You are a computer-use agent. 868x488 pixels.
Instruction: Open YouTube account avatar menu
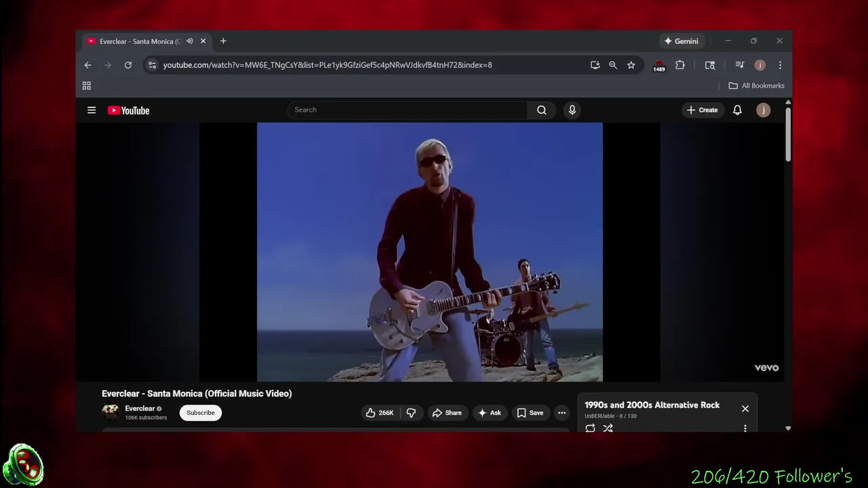pyautogui.click(x=763, y=110)
